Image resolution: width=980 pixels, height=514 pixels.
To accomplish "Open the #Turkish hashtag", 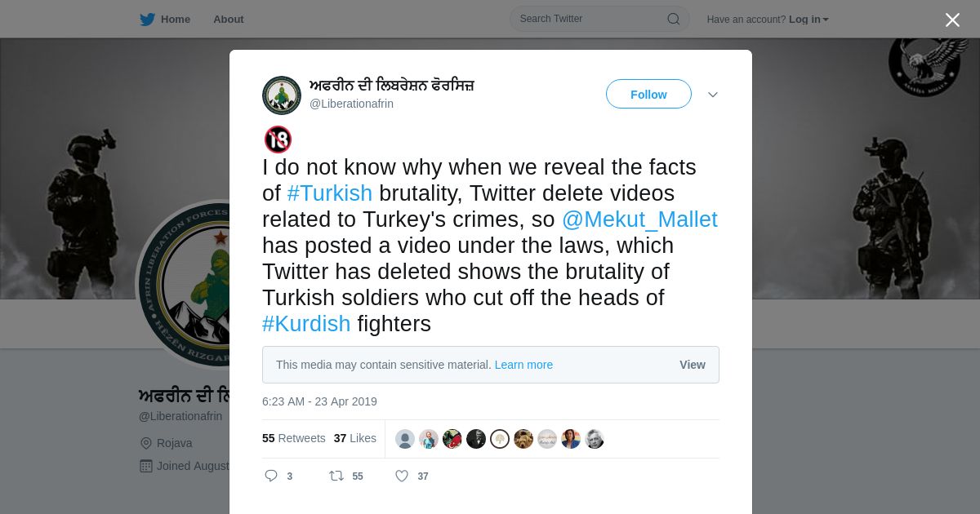I will pos(330,193).
